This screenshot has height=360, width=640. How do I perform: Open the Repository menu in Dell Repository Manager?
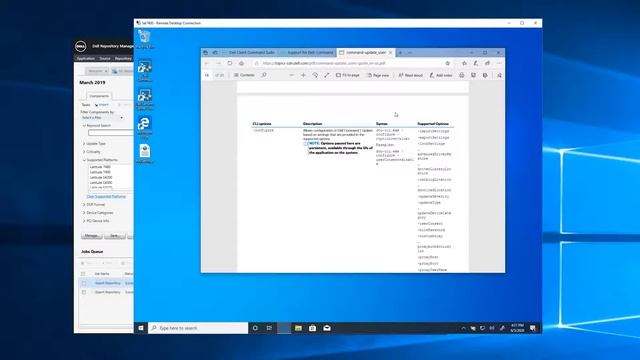click(123, 58)
